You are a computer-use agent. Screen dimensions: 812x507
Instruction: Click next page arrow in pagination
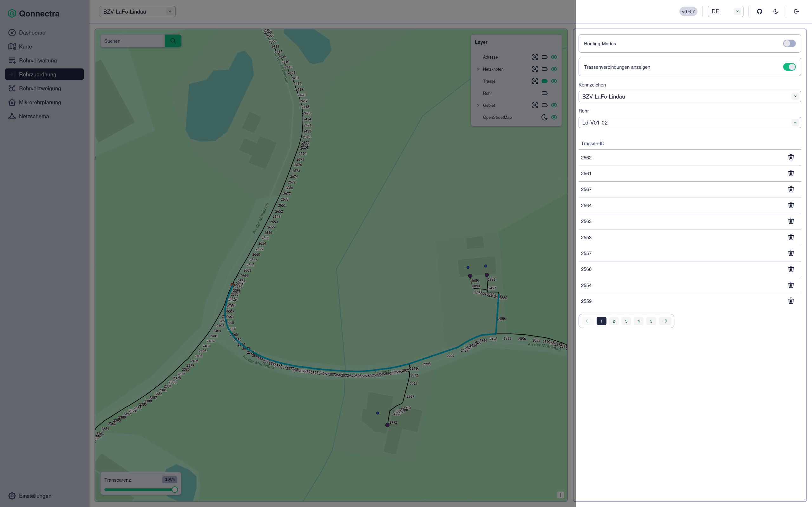(665, 321)
